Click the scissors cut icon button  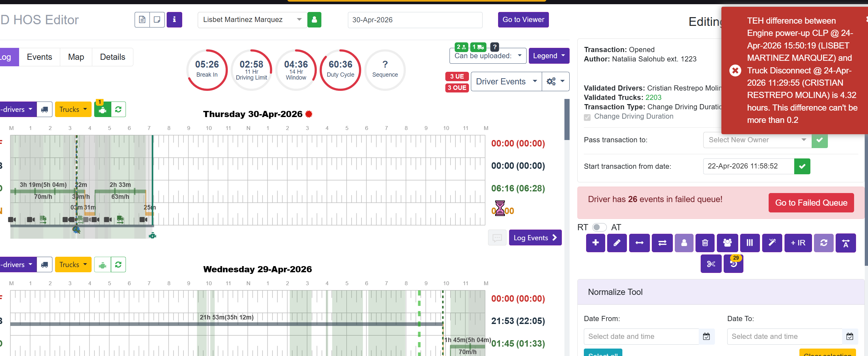711,264
